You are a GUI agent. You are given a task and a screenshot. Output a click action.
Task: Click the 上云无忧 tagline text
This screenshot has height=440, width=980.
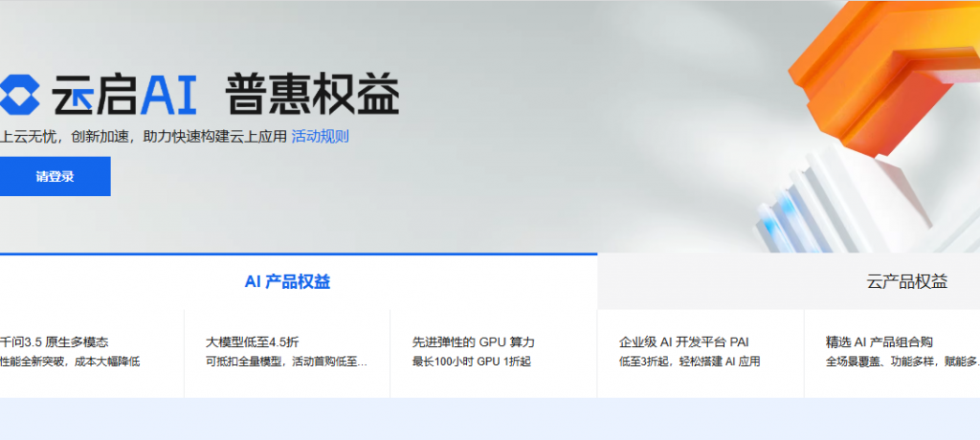point(144,136)
